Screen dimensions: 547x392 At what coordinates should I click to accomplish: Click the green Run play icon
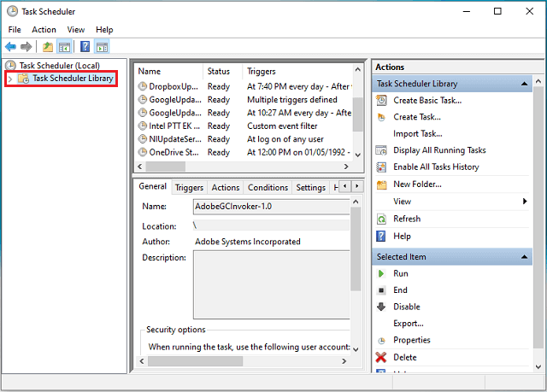(x=381, y=273)
